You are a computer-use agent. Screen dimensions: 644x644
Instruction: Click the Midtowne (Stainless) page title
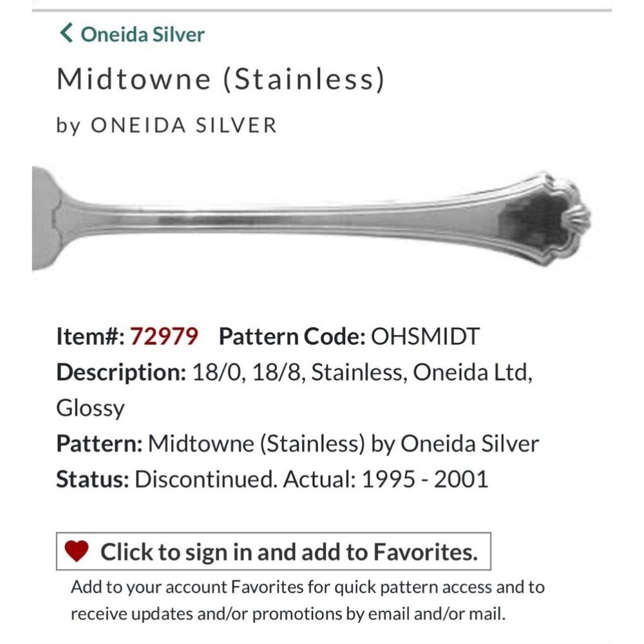pyautogui.click(x=221, y=80)
